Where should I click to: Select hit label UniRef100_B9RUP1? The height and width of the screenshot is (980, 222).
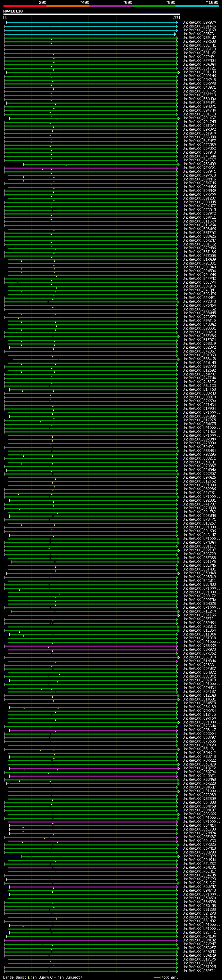199,103
